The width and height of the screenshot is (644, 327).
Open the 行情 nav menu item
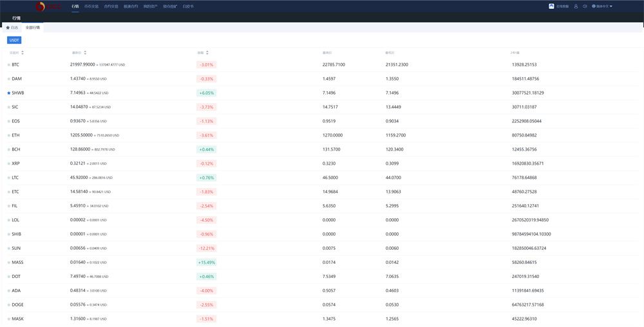pos(75,6)
